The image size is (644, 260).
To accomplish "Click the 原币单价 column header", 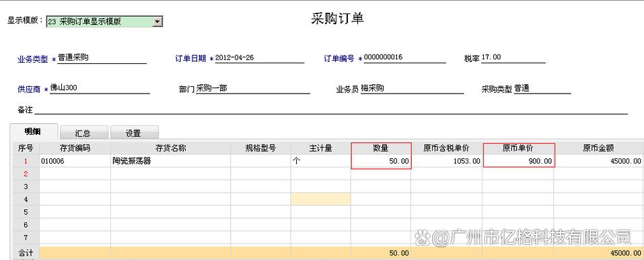I will point(518,148).
